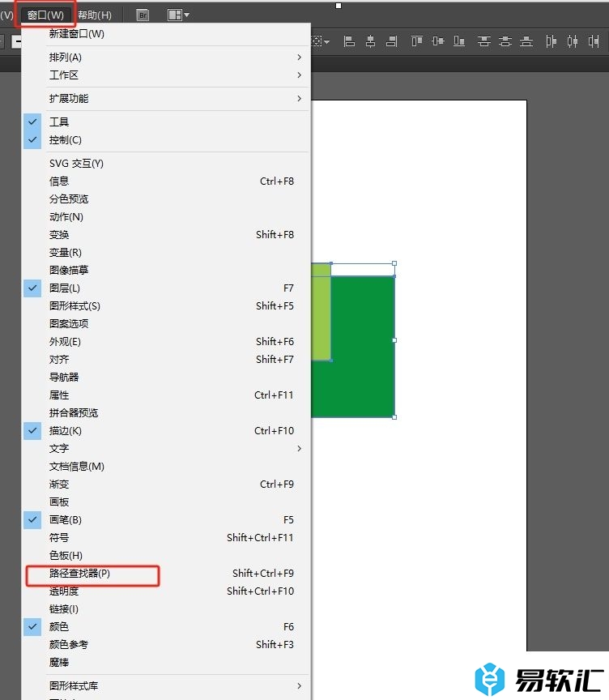This screenshot has width=609, height=700.
Task: Open the 魔棒 panel
Action: pos(166,663)
